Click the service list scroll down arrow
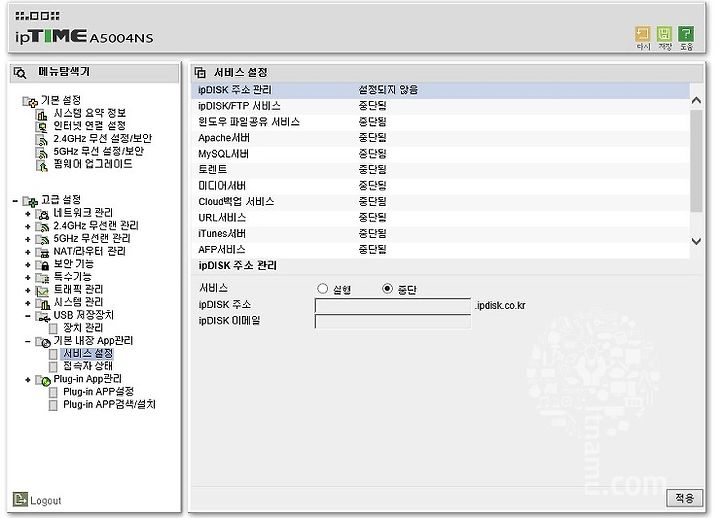Viewport: 720px width, 518px height. [696, 241]
